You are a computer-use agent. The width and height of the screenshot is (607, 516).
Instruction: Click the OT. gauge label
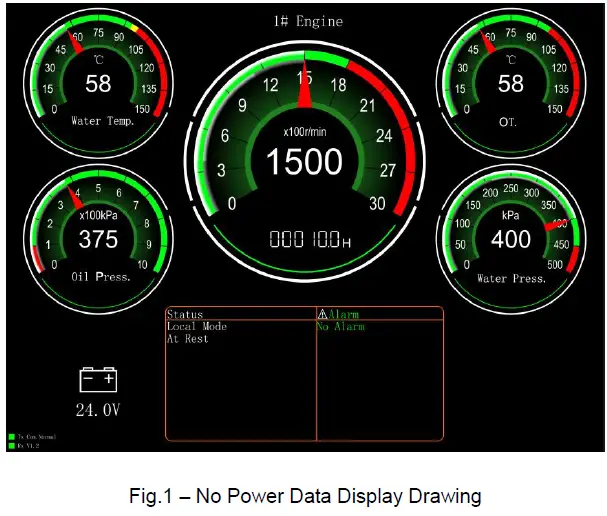[x=508, y=122]
